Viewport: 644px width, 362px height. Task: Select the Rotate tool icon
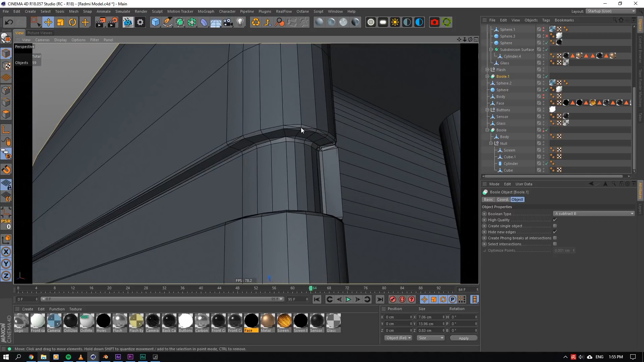pyautogui.click(x=72, y=22)
